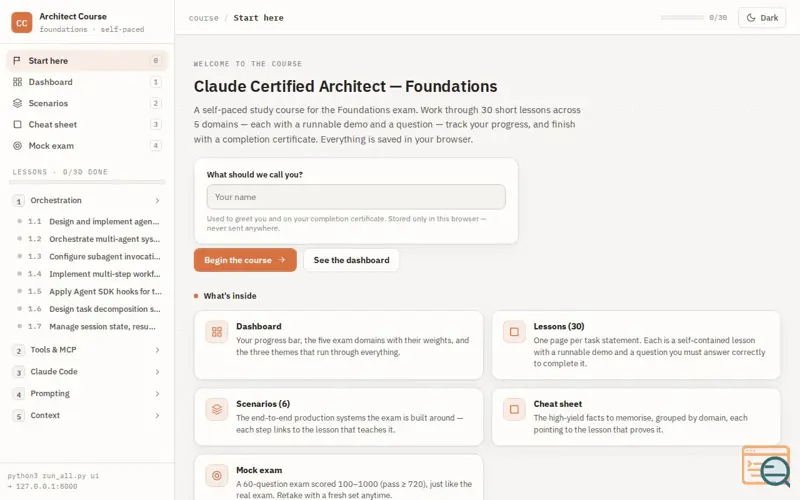Click the lessons progress bar in sidebar
Viewport: 800px width, 500px height.
click(x=89, y=182)
